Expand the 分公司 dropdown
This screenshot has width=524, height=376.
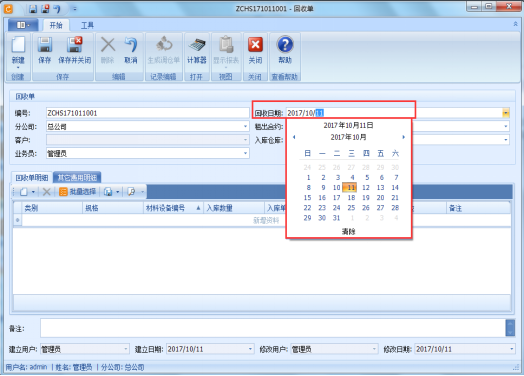245,126
